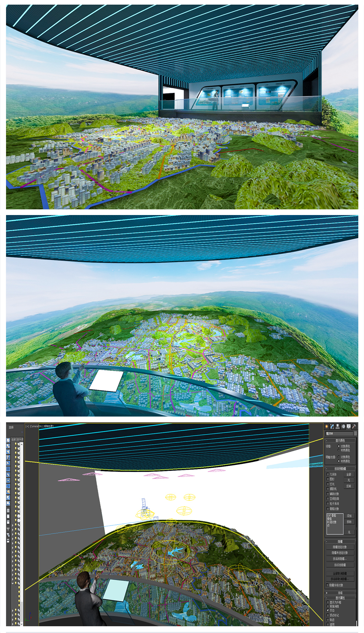Enable the 隐藏冻结对象 checkbox

[327, 585]
